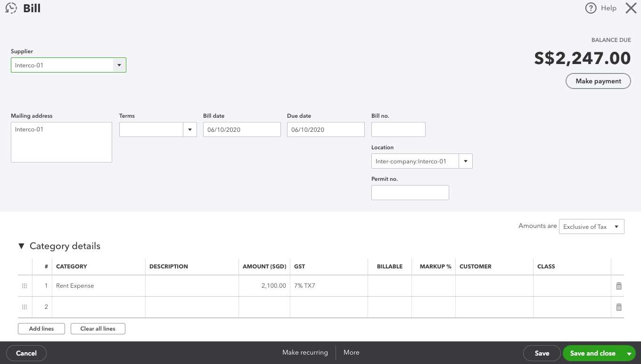The image size is (641, 364).
Task: Delete line 2 with the trash icon
Action: point(619,307)
